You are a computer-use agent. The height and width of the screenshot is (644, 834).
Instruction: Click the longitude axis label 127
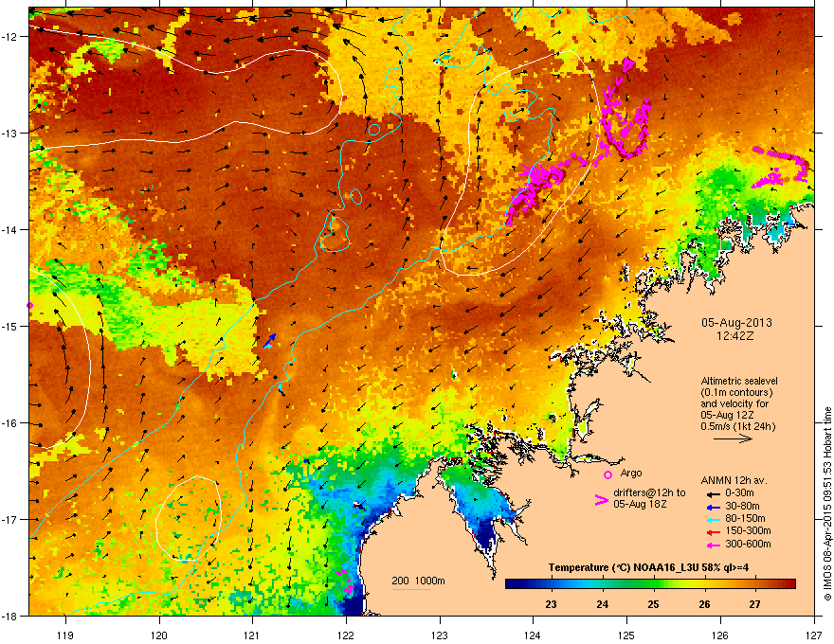(x=814, y=635)
